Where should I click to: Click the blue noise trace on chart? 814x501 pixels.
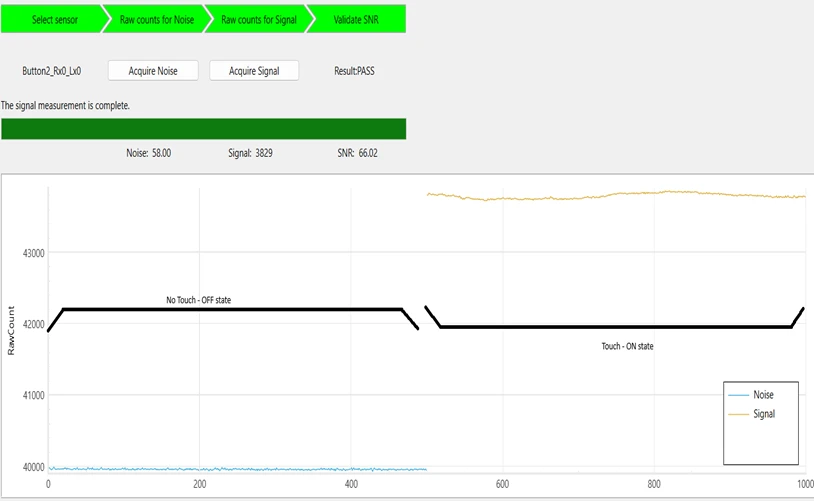click(x=240, y=469)
